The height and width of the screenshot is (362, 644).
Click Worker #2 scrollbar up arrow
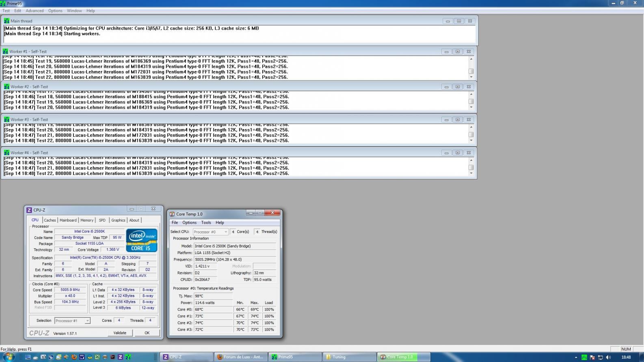pos(471,94)
